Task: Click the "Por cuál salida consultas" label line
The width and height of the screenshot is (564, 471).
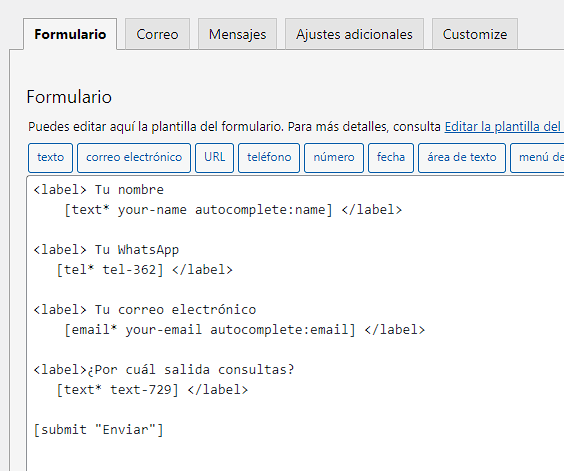Action: 164,370
